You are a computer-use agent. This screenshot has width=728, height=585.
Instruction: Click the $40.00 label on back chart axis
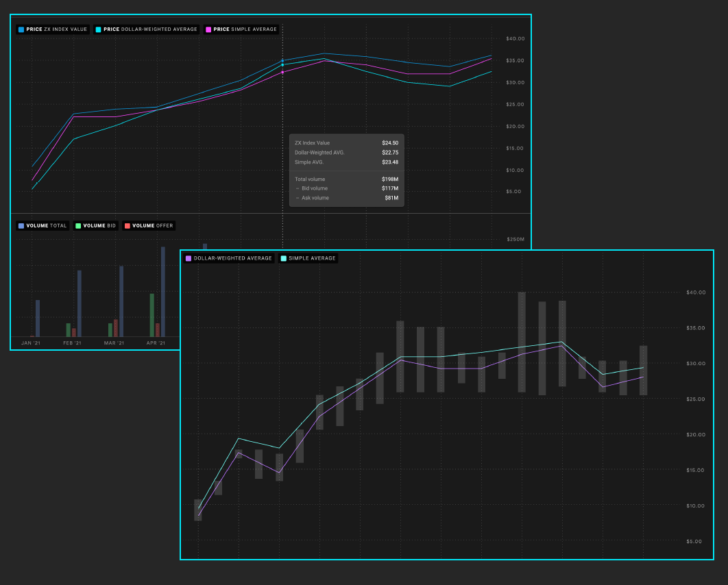[515, 38]
